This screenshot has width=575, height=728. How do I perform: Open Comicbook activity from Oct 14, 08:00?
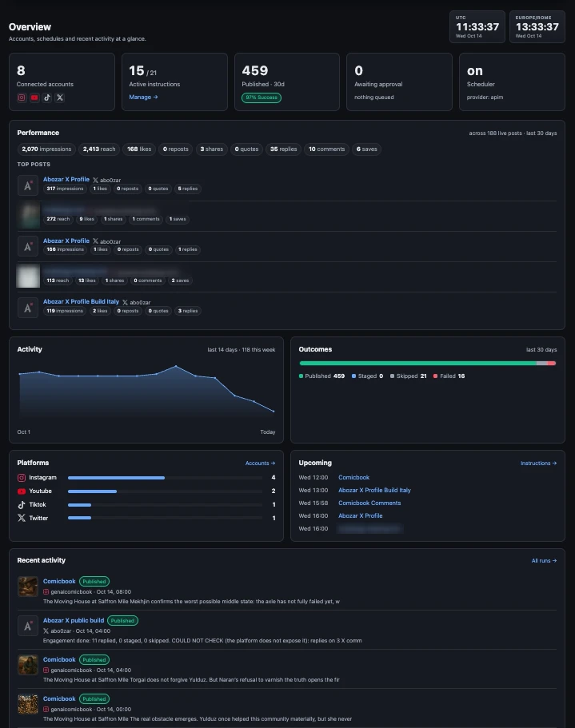(x=59, y=581)
